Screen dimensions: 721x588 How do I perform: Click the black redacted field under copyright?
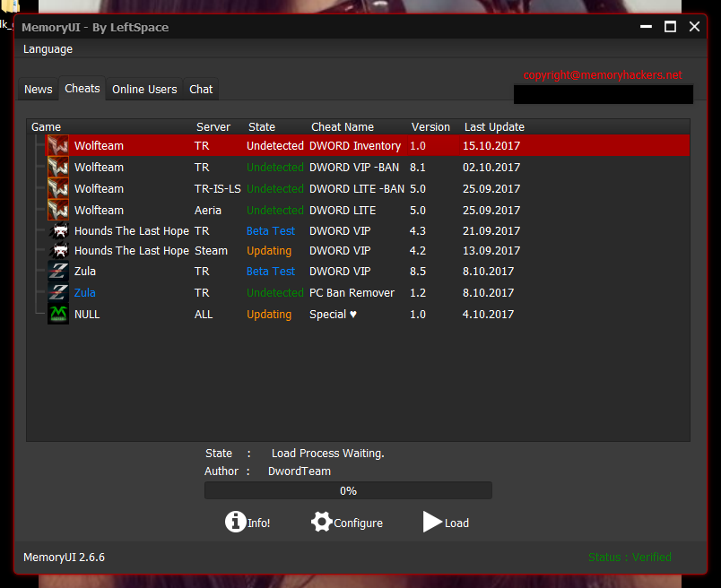[604, 94]
